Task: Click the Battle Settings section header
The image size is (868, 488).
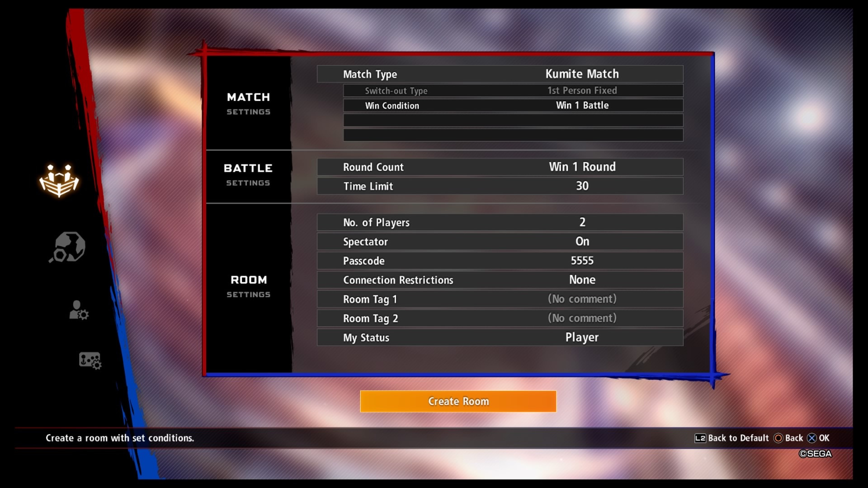Action: click(248, 174)
